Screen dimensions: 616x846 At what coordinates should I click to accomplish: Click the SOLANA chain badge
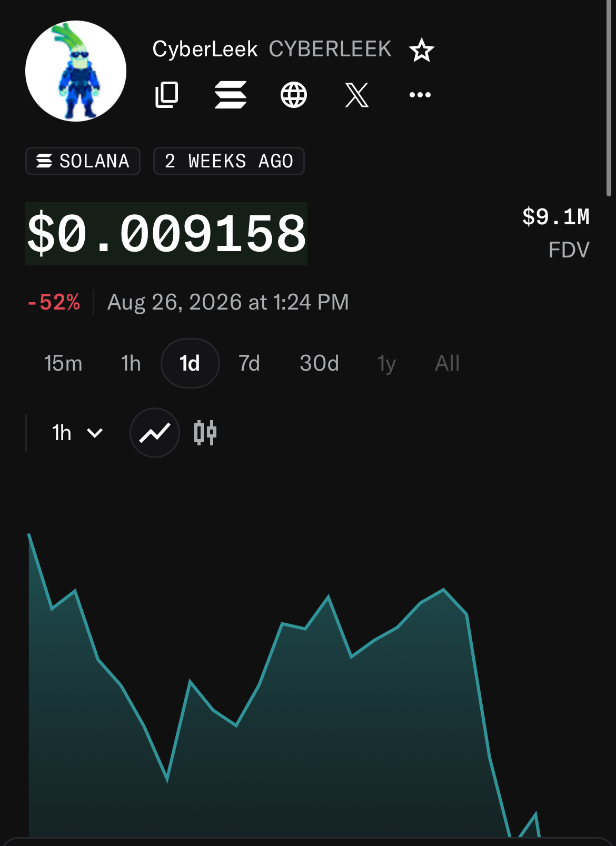pyautogui.click(x=83, y=161)
